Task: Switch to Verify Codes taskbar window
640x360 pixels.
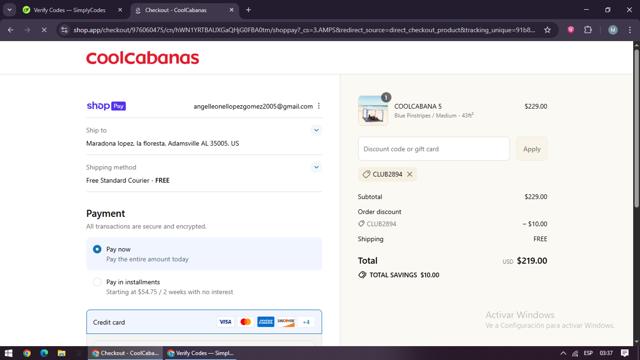Action: point(201,353)
